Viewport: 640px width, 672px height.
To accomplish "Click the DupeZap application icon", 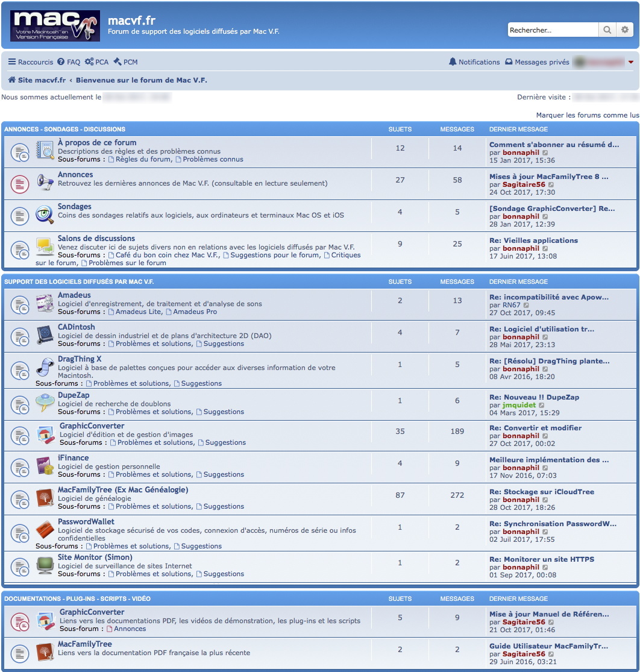I will (45, 403).
